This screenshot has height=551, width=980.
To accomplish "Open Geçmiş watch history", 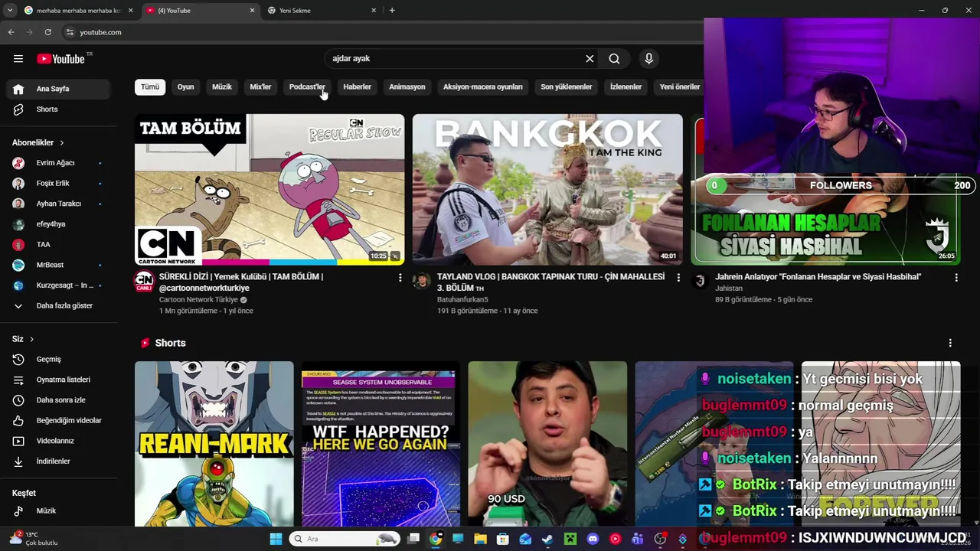I will click(60, 359).
